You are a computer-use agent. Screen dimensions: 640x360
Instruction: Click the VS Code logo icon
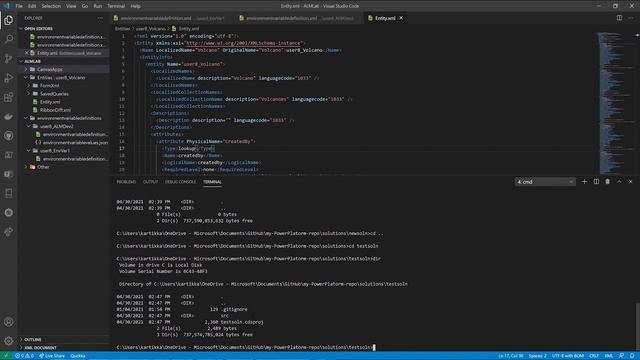point(7,6)
